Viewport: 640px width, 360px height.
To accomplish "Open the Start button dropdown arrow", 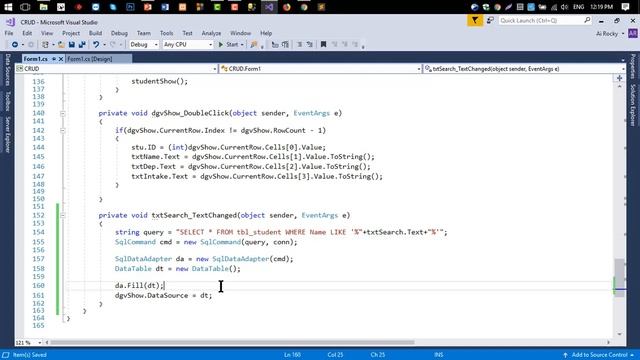I will 242,44.
